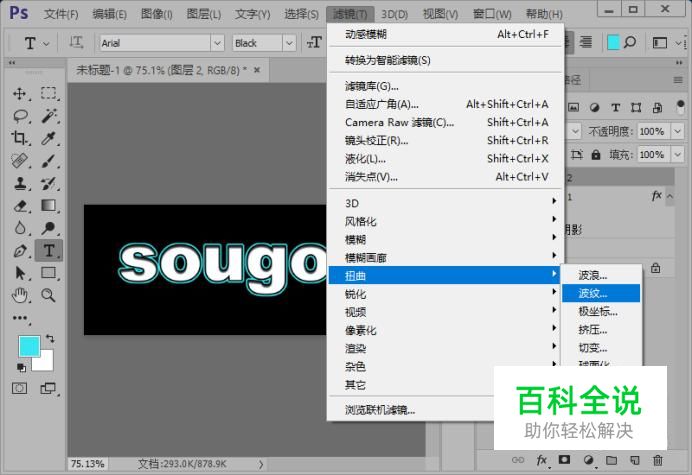Screen dimensions: 692x475
Task: Select the Healing Brush tool
Action: pyautogui.click(x=20, y=160)
